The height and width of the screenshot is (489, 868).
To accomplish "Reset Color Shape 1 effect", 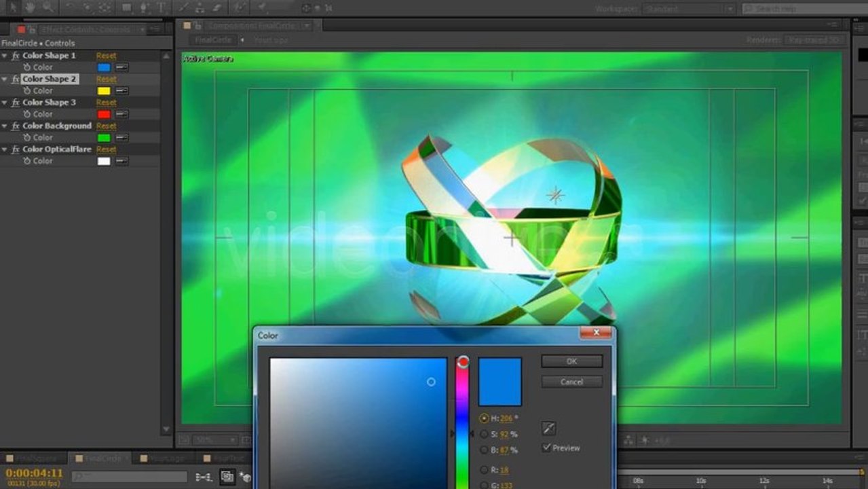I will tap(106, 56).
